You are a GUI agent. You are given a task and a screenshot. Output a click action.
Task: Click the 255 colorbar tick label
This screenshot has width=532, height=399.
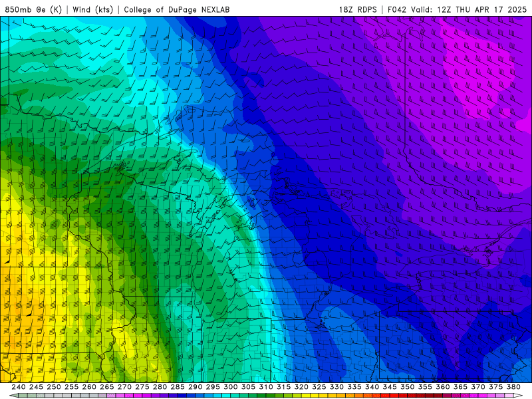coord(71,387)
